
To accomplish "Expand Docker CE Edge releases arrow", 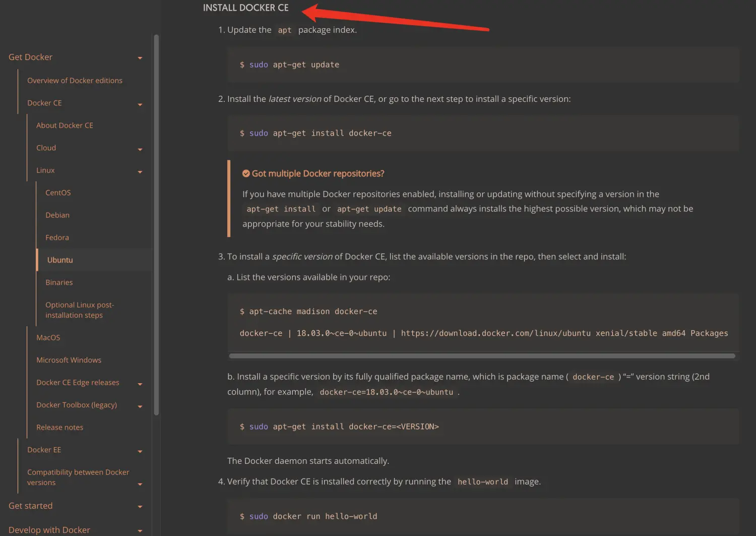I will [x=140, y=384].
